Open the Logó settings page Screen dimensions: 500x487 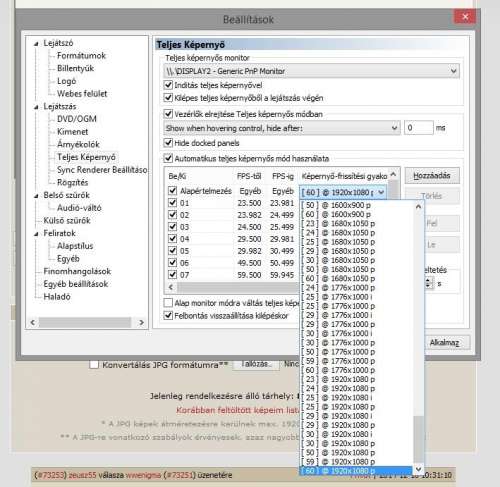click(66, 81)
